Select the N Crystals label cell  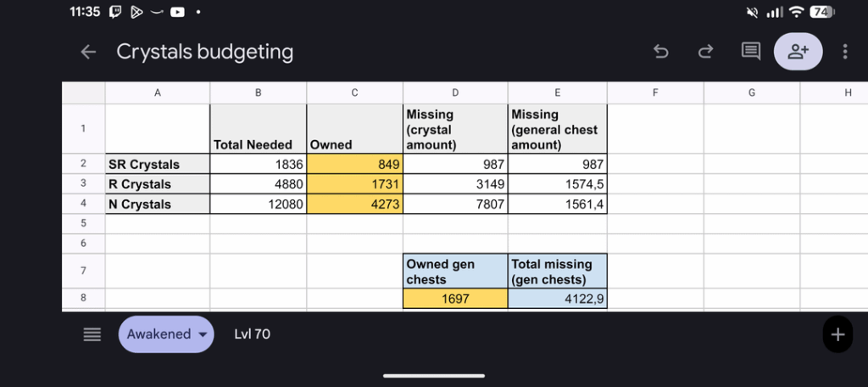(x=157, y=204)
